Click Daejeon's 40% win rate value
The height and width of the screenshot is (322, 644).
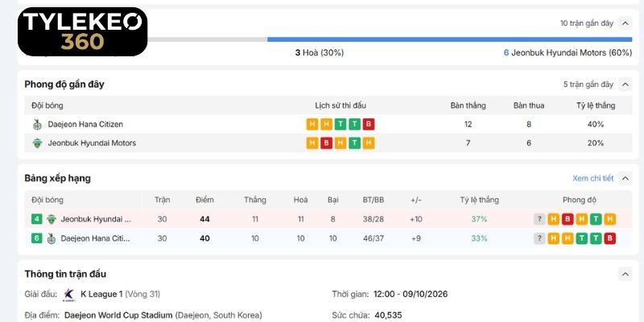point(596,125)
